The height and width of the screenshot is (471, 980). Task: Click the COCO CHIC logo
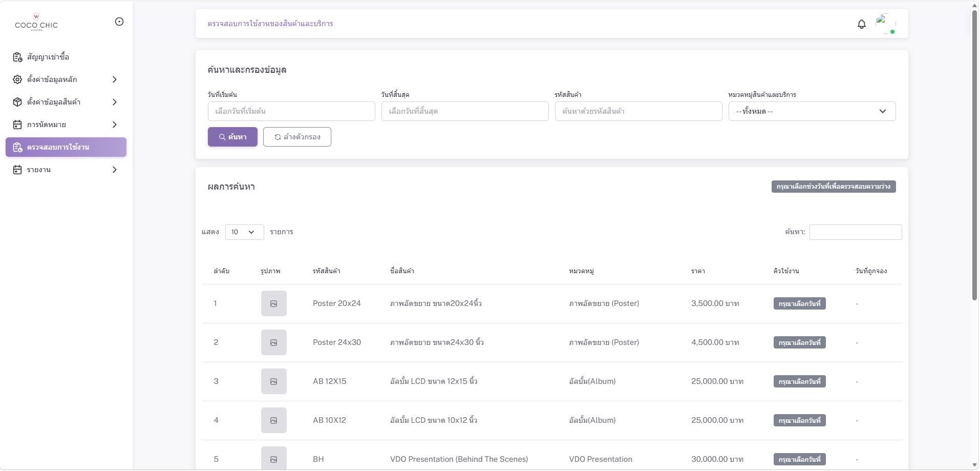click(36, 23)
